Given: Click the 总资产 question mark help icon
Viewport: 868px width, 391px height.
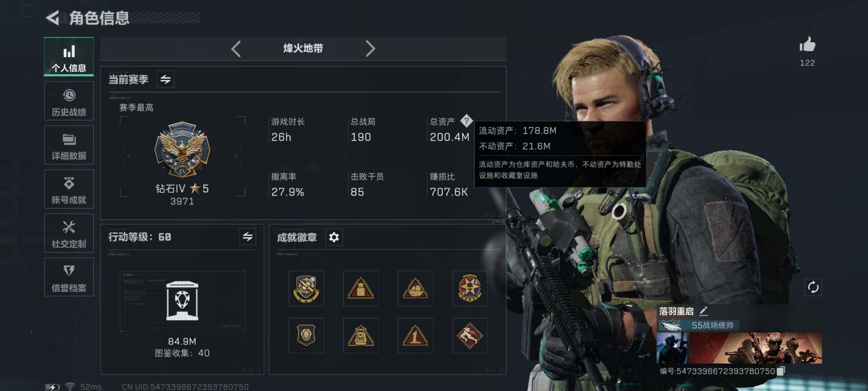Looking at the screenshot, I should coord(466,121).
